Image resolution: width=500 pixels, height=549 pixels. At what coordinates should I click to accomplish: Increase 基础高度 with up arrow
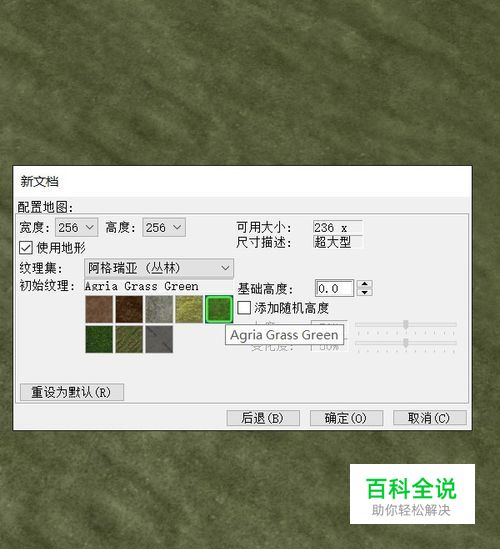364,284
